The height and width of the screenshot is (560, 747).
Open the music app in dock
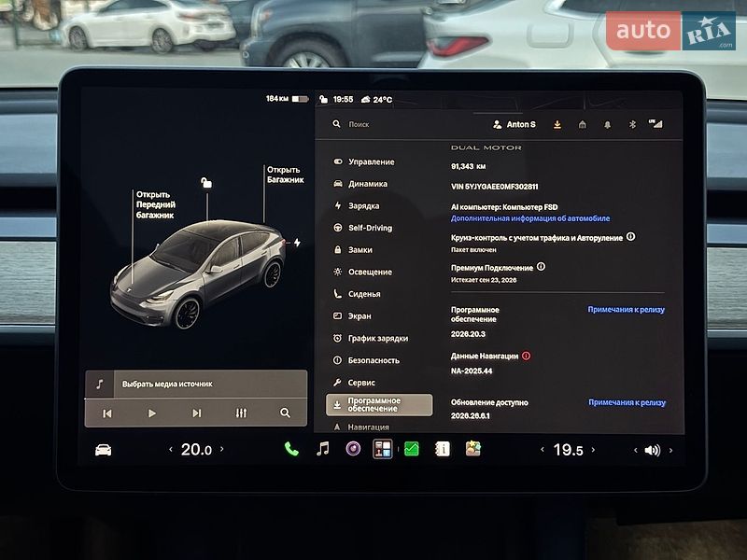[322, 449]
